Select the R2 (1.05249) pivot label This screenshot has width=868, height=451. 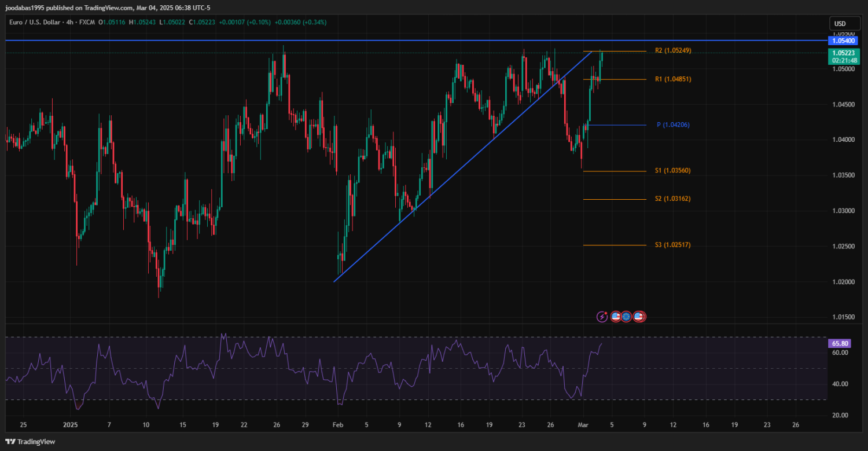(673, 50)
